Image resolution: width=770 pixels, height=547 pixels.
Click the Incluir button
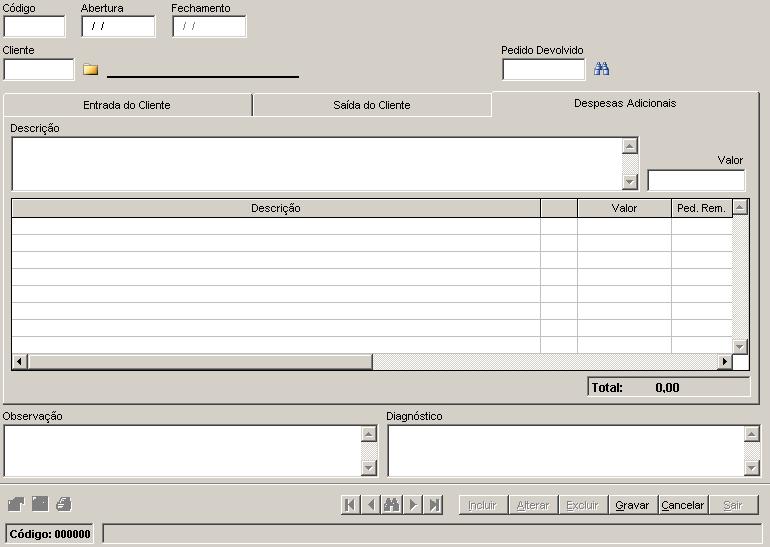pos(482,505)
